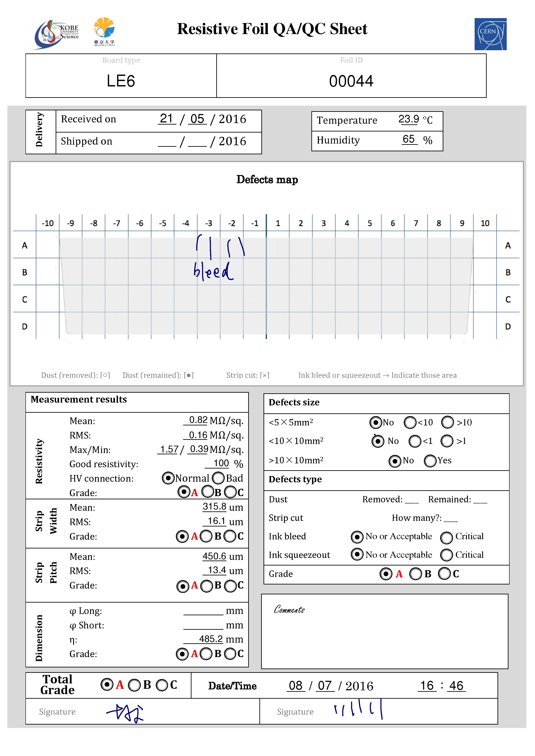Click the empty Shipped on day field
Screen dimensions: 535x756
(x=167, y=142)
